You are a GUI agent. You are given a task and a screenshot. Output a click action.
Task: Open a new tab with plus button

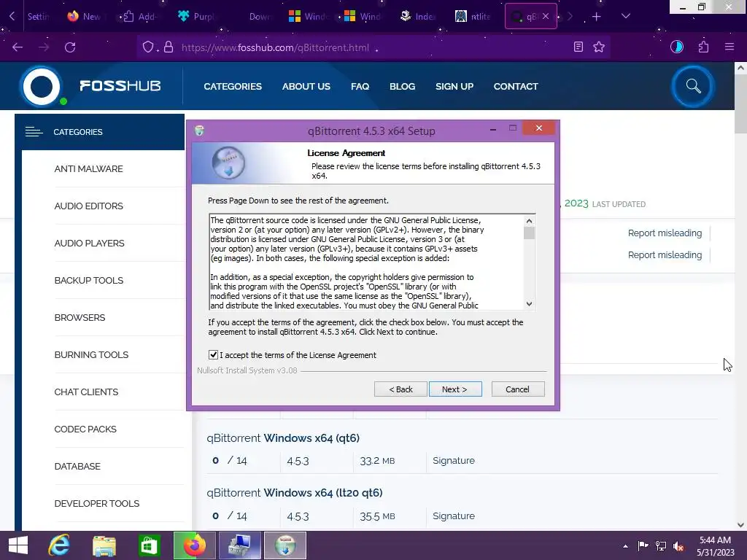pyautogui.click(x=597, y=17)
